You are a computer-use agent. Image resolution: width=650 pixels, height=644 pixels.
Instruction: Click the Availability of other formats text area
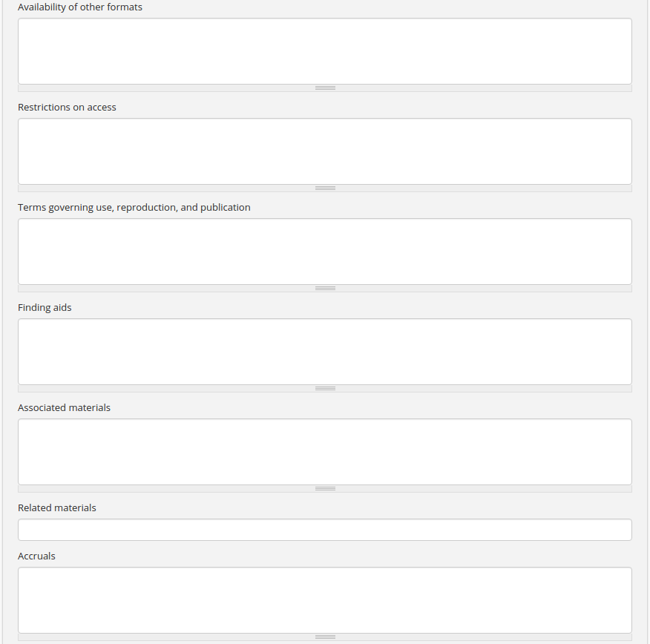coord(325,51)
